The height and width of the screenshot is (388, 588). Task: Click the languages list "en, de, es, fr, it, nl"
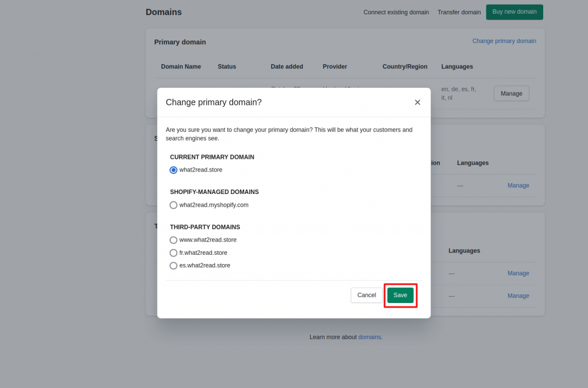[459, 94]
